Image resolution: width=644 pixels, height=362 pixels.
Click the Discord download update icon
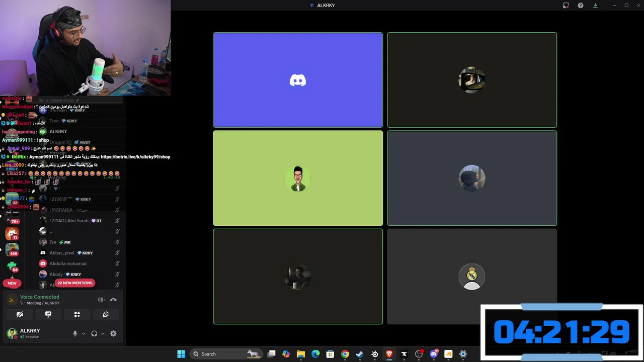pos(595,6)
